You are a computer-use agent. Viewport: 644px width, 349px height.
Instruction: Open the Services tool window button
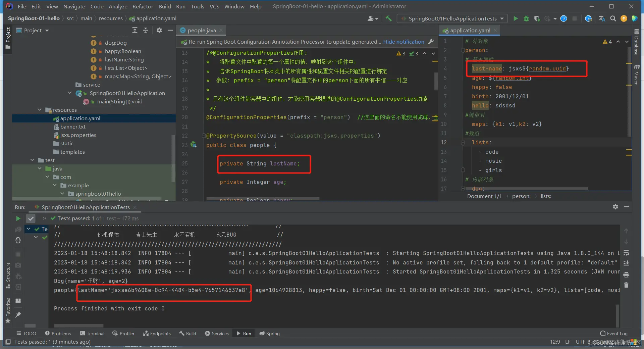217,334
